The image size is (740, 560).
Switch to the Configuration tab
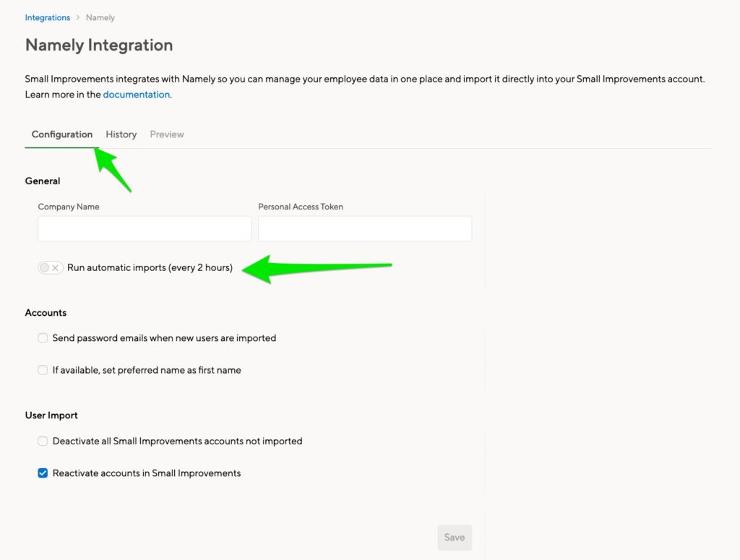click(x=62, y=134)
